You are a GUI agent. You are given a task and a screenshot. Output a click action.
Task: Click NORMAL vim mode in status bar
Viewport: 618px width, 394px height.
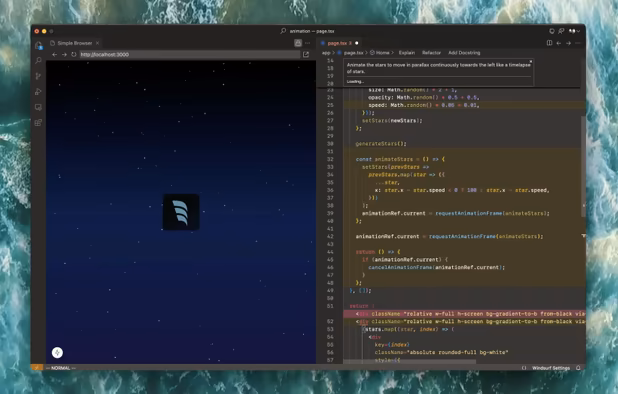click(x=61, y=368)
